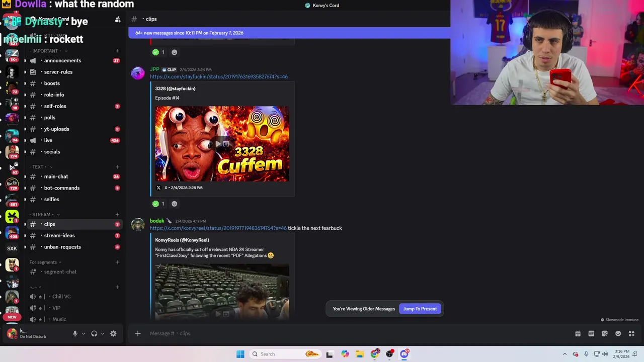
Task: Open JPP's user avatar
Action: (138, 73)
